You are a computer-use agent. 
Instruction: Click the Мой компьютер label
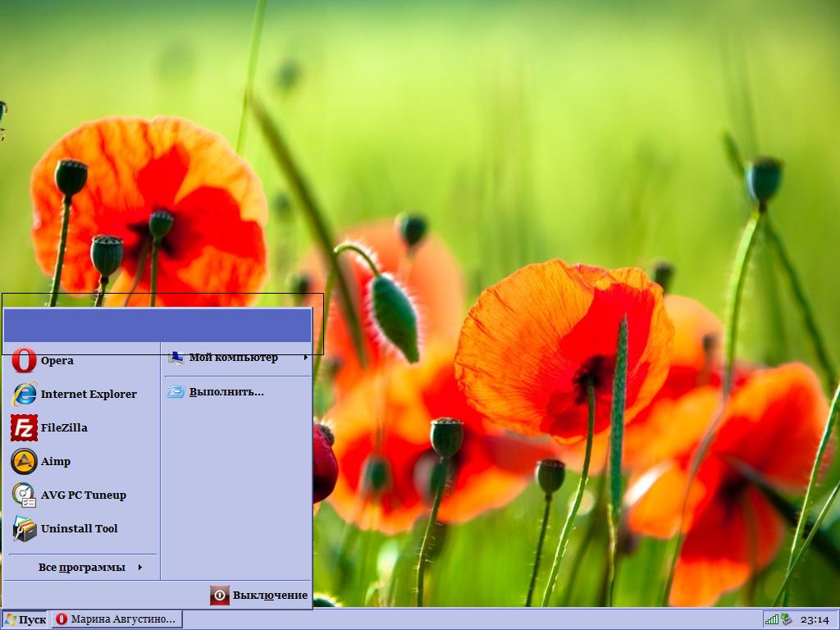234,358
